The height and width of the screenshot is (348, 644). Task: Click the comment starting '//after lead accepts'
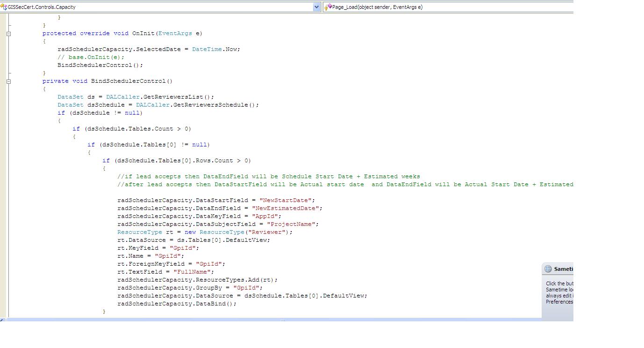click(x=345, y=184)
